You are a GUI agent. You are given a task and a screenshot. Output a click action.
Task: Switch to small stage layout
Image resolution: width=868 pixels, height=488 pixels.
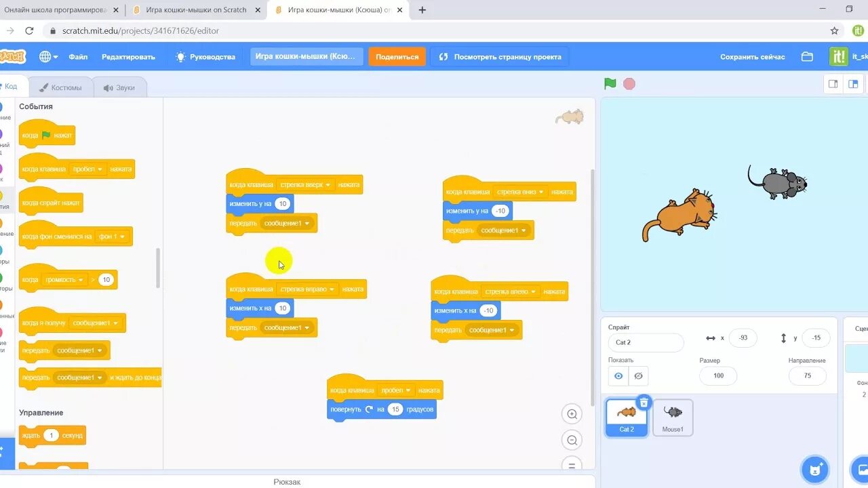click(x=833, y=84)
